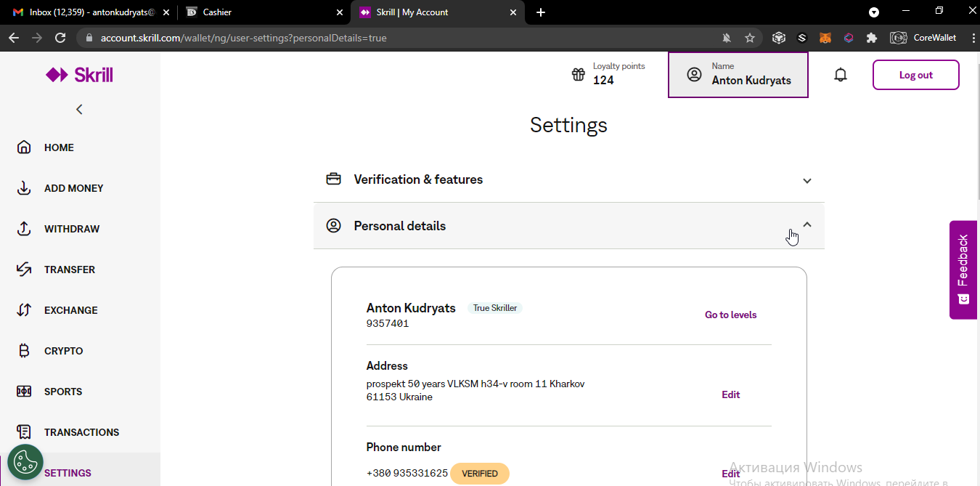Viewport: 980px width, 486px height.
Task: Open the HOME menu item
Action: (59, 147)
